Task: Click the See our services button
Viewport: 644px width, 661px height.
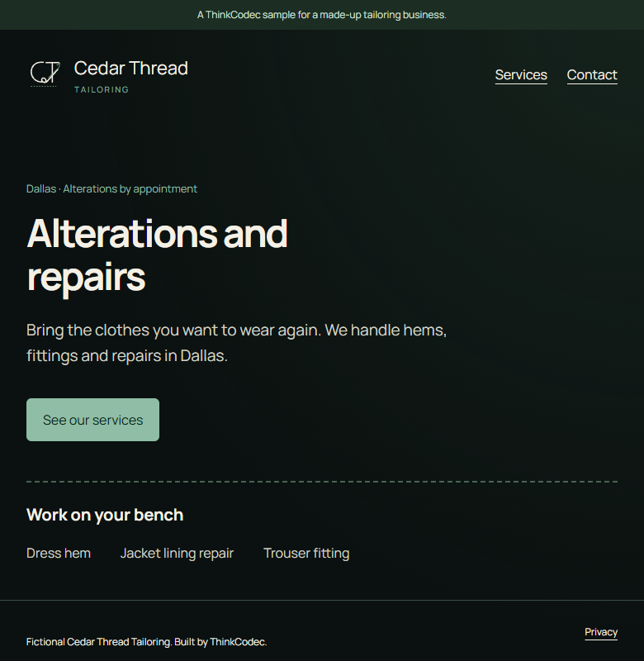Action: point(92,420)
